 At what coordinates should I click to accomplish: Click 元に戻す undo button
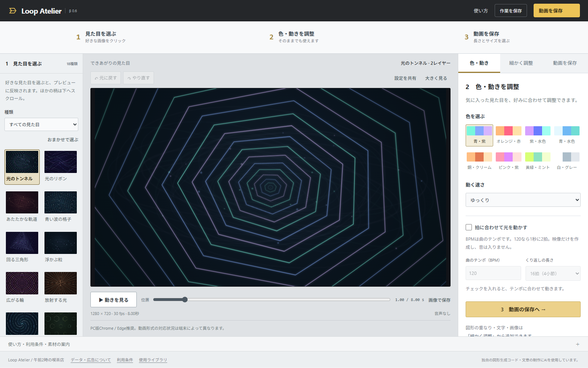(105, 78)
